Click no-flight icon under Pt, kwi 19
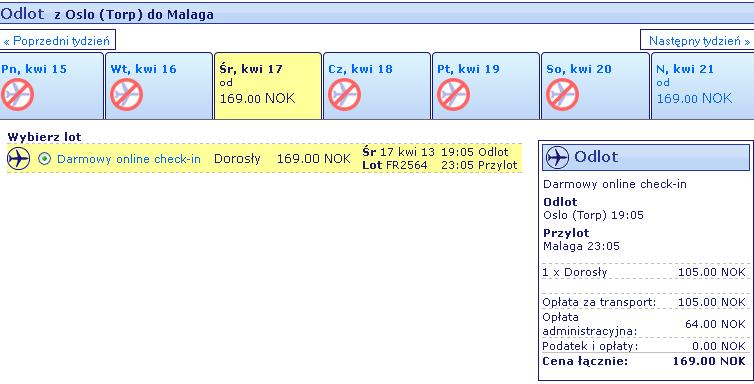 point(453,95)
